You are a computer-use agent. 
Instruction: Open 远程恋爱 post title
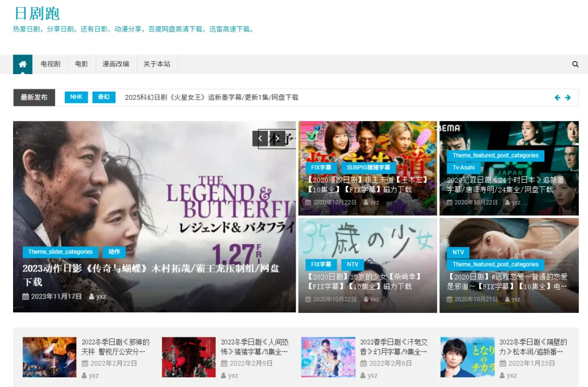pos(507,281)
